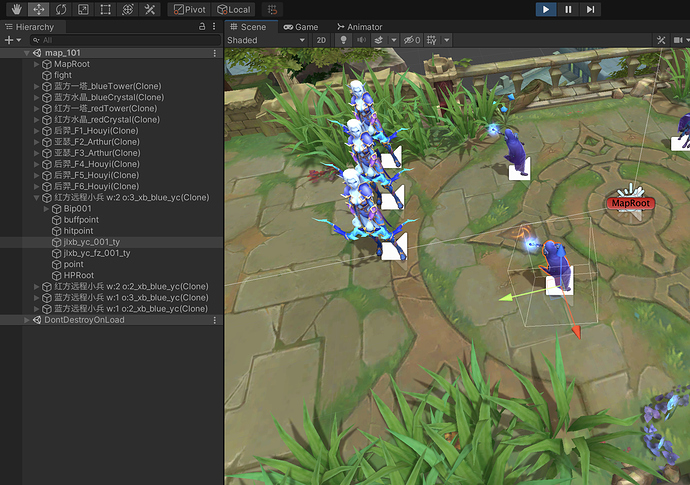Viewport: 690px width, 485px height.
Task: Toggle Pivot handle position
Action: 189,9
